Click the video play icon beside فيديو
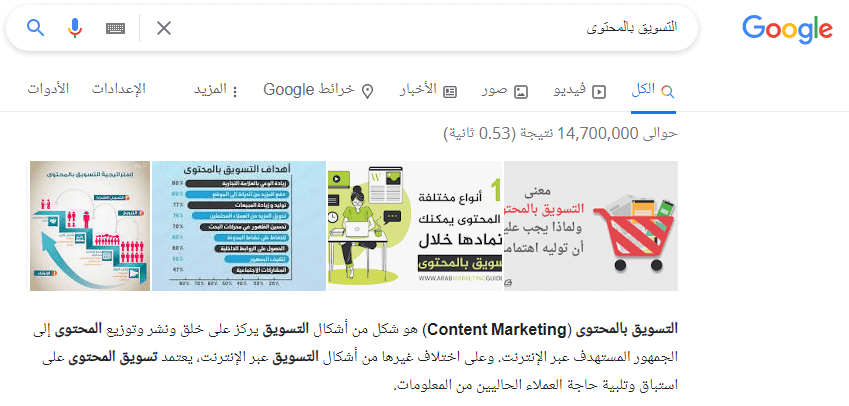Image resolution: width=849 pixels, height=406 pixels. 599,91
